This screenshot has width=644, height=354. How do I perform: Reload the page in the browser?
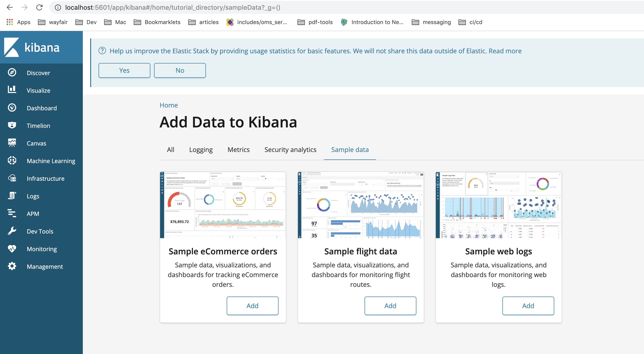[x=39, y=7]
